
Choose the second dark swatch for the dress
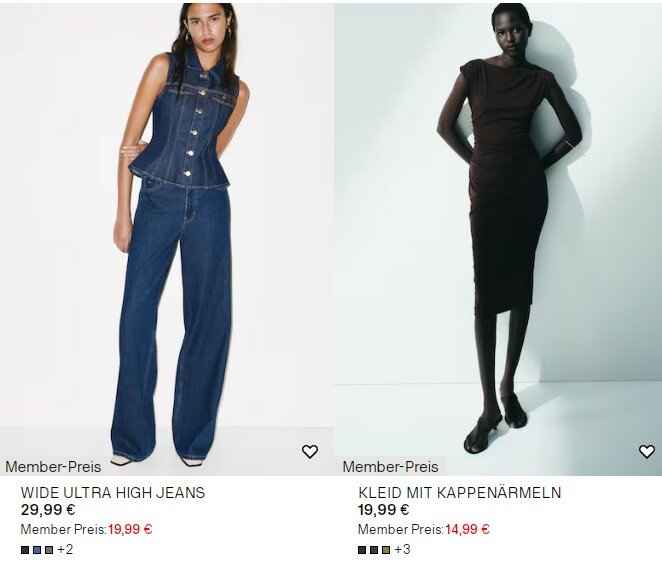tap(374, 550)
